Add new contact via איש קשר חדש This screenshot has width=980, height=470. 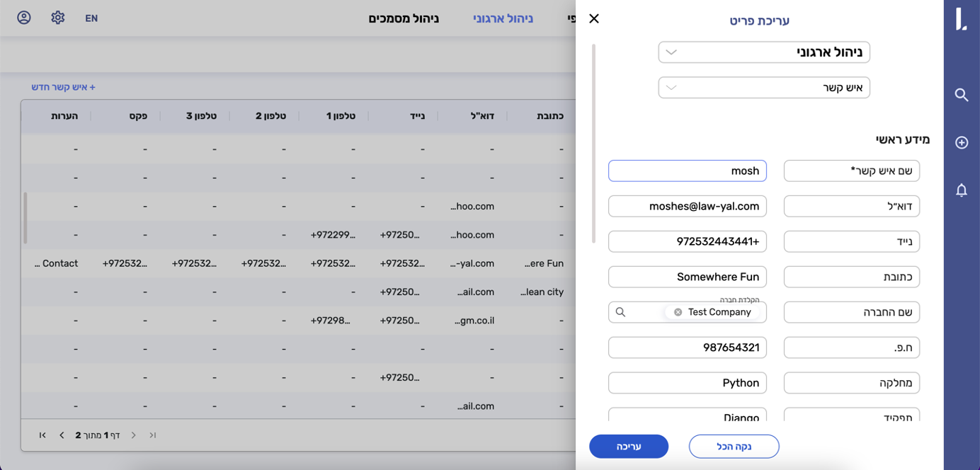pos(63,87)
